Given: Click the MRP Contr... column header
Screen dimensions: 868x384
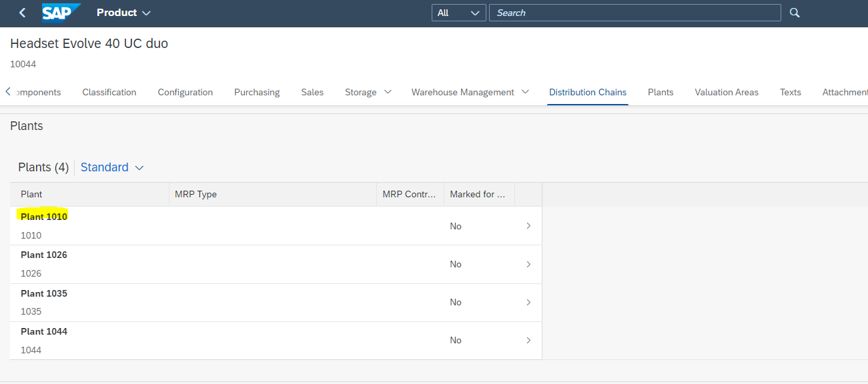Looking at the screenshot, I should 409,194.
